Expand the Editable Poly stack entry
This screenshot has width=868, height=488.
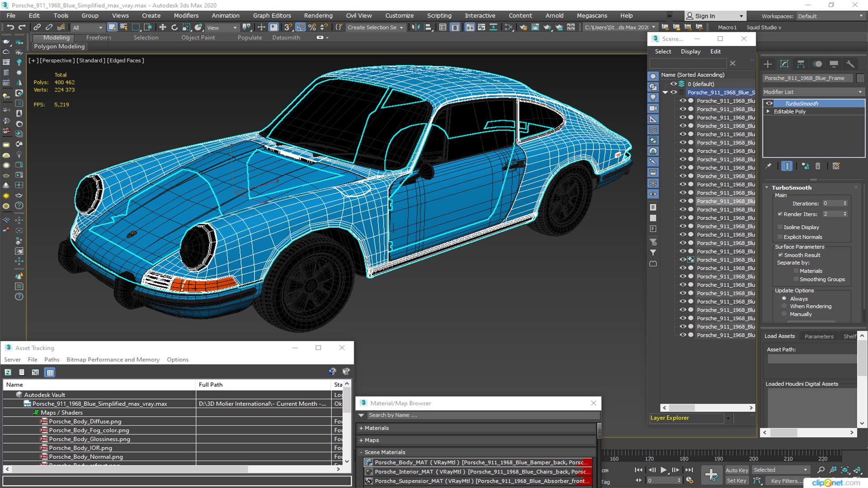[768, 112]
